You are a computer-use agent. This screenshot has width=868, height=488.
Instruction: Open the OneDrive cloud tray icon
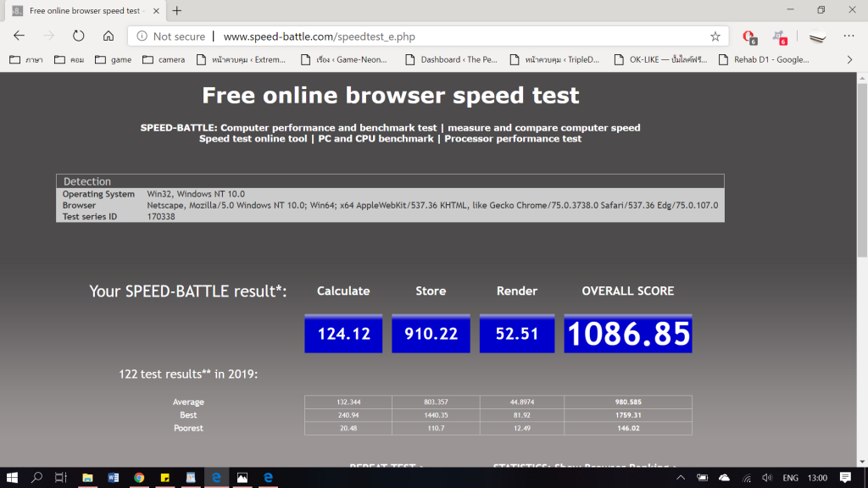[x=724, y=478]
